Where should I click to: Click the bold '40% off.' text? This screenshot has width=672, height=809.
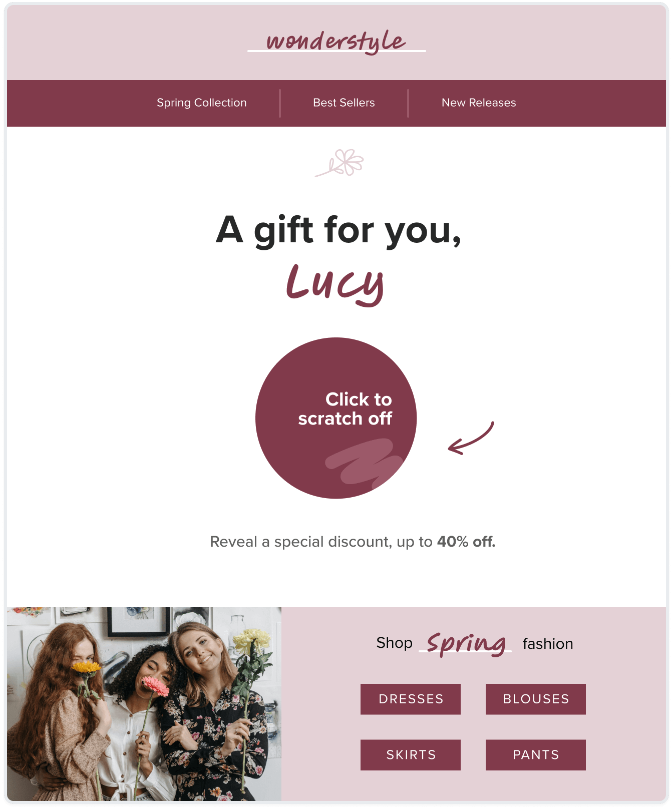(466, 542)
